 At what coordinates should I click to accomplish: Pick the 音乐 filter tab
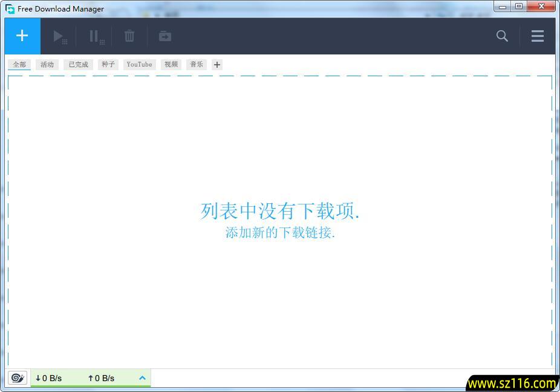pyautogui.click(x=197, y=65)
